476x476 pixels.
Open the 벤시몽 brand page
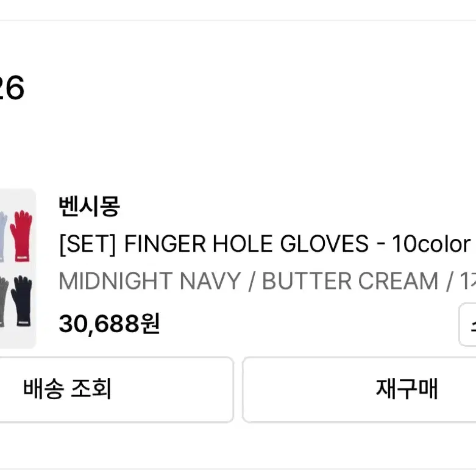coord(89,206)
